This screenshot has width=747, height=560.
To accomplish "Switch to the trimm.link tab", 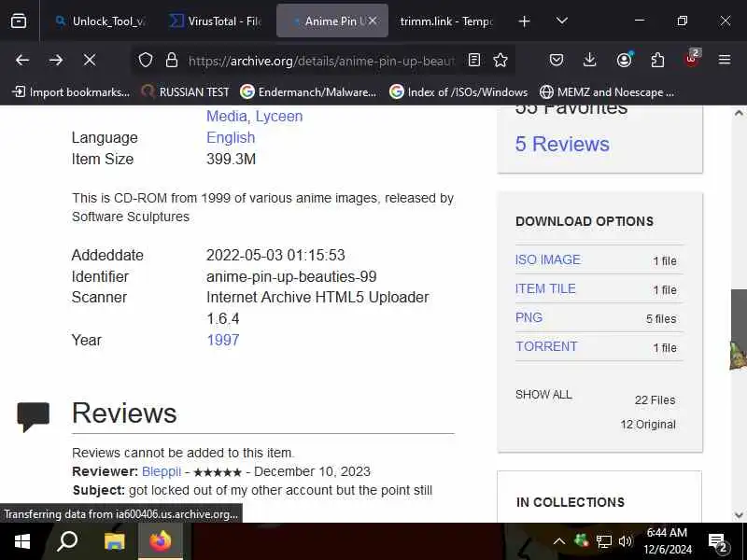I will click(x=446, y=21).
